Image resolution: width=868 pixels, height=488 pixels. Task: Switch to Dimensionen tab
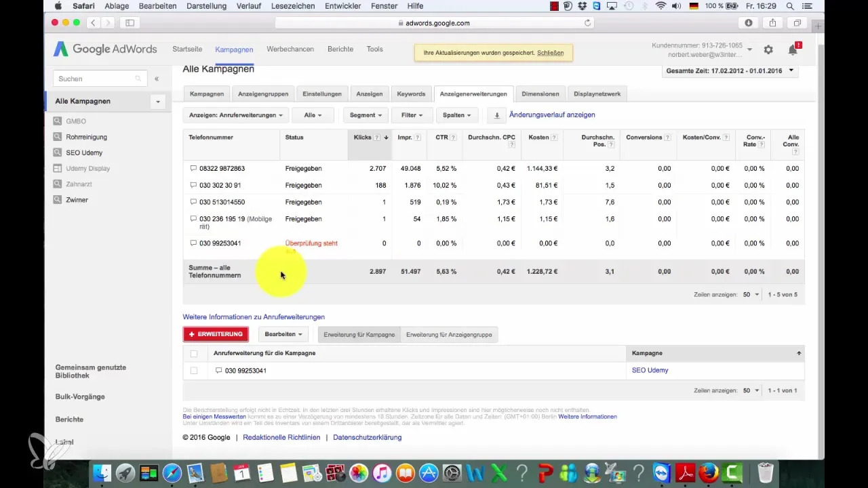click(540, 94)
